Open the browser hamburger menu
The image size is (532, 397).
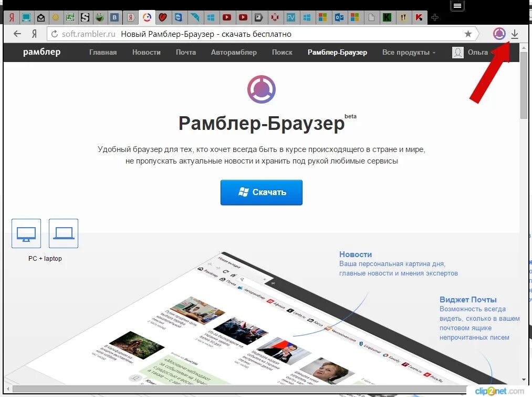[x=457, y=6]
